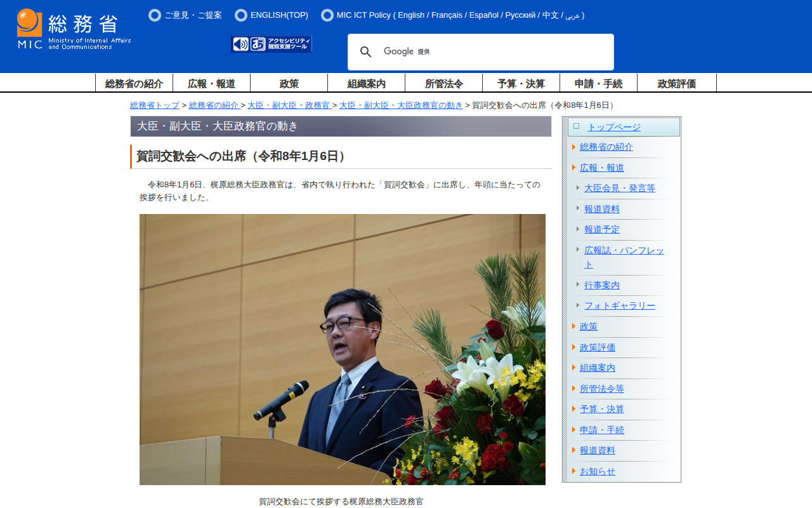Open 行事案内 in the sidebar
This screenshot has width=812, height=508.
click(601, 285)
